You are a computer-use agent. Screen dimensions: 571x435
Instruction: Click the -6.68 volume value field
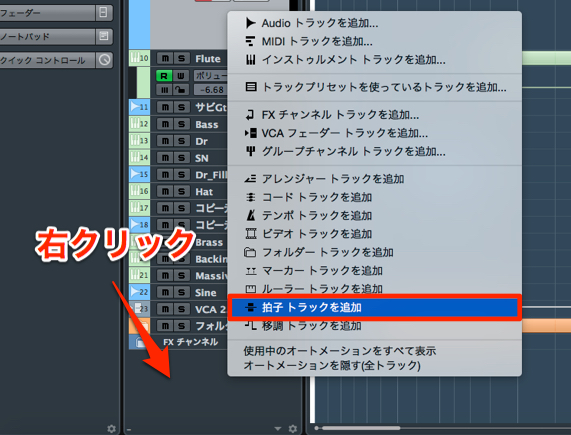(x=210, y=90)
